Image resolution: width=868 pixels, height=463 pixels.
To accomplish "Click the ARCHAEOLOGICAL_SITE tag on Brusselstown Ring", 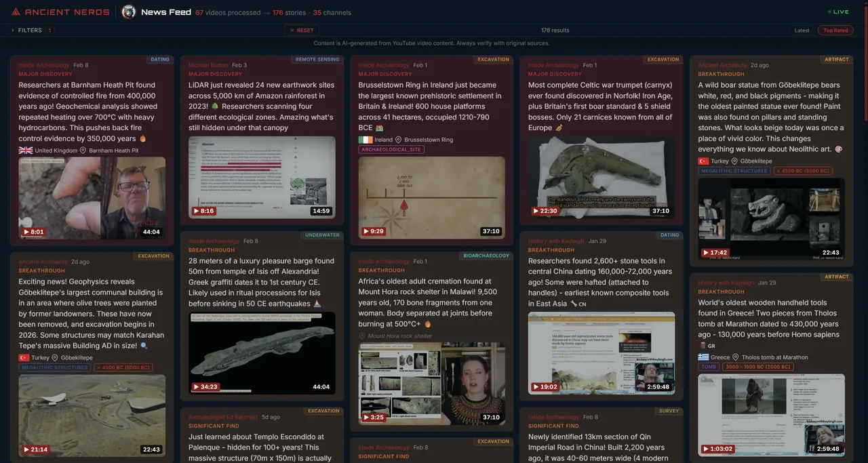I will click(390, 148).
